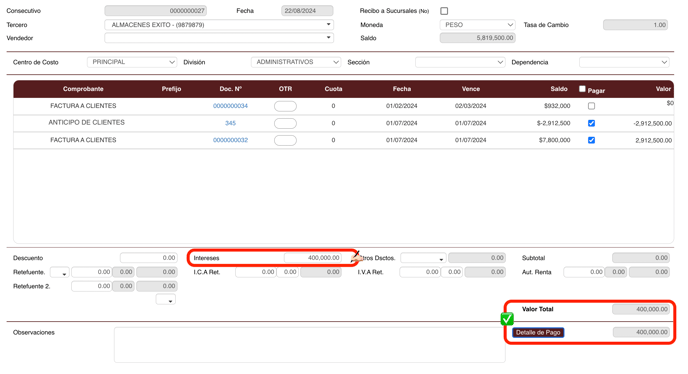This screenshot has height=374, width=688.
Task: Uncheck Pagar for invoice 0000000032
Action: tap(591, 140)
